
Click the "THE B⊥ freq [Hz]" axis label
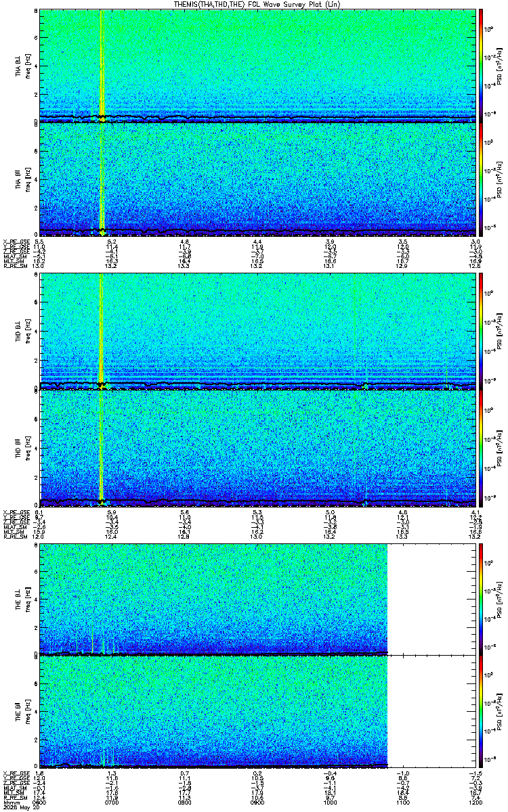tap(22, 598)
